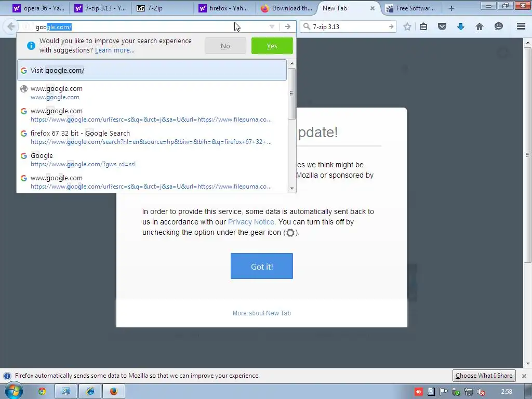Click the taskbar clock showing 2:58

click(507, 392)
